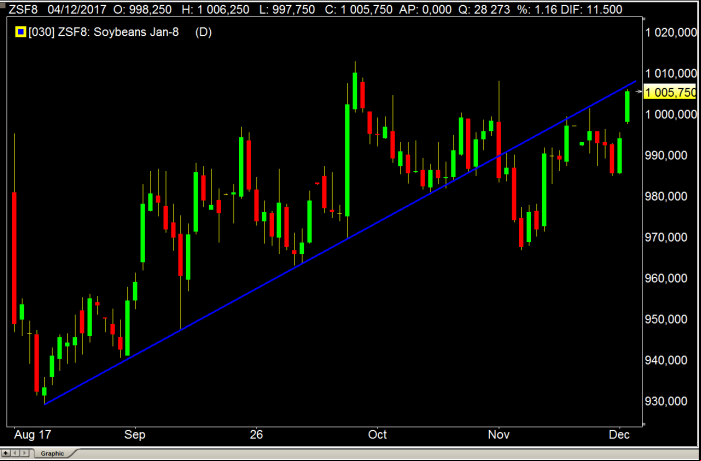
Task: Click the previous tab left arrow
Action: 15,453
